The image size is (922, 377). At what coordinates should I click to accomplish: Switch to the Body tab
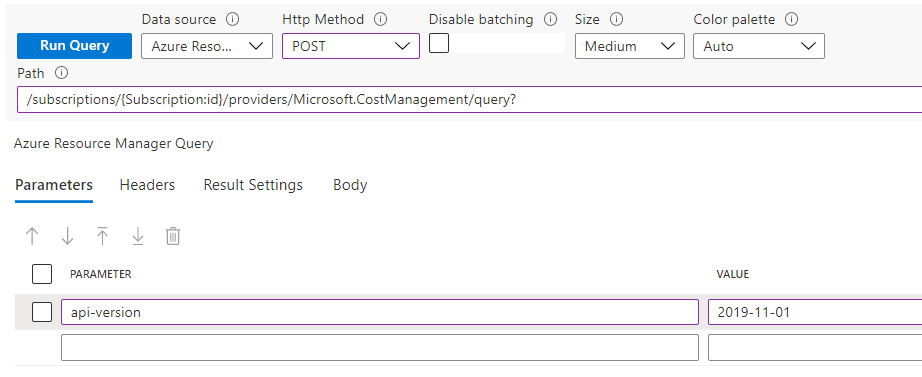(350, 185)
